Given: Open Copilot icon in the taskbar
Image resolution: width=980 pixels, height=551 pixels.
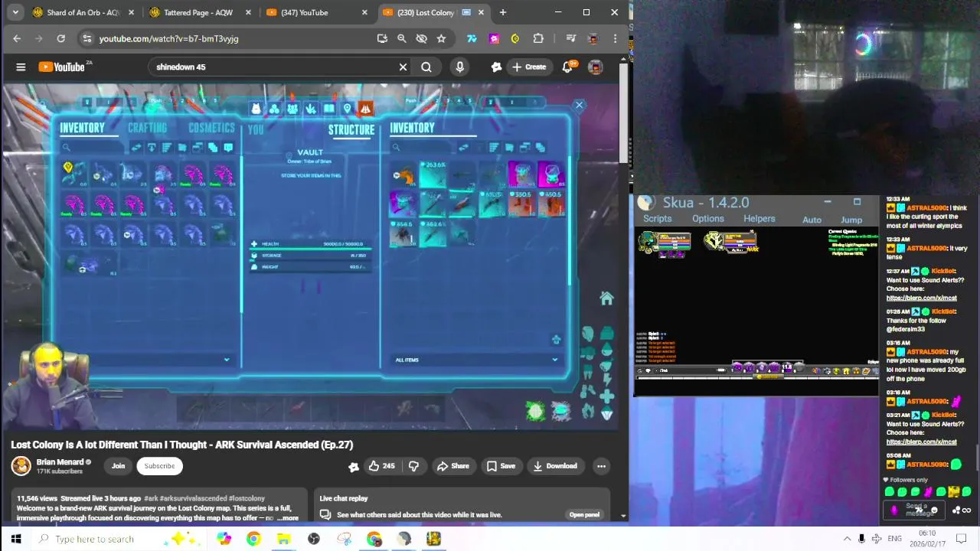Looking at the screenshot, I should [224, 539].
